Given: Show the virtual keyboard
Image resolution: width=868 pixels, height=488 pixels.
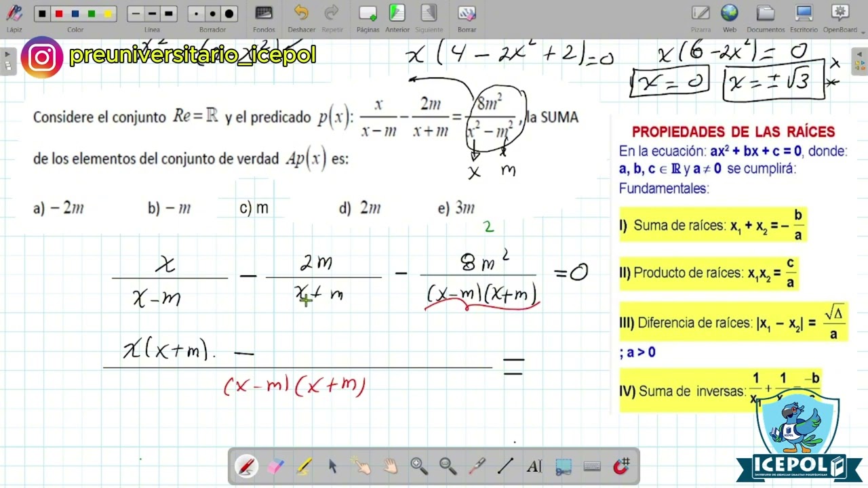Looking at the screenshot, I should [x=592, y=466].
